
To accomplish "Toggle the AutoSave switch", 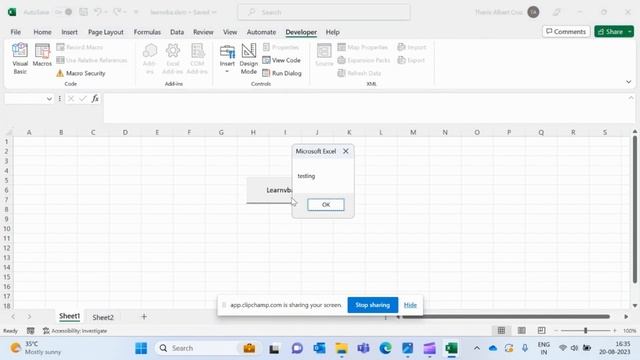I will [x=63, y=12].
